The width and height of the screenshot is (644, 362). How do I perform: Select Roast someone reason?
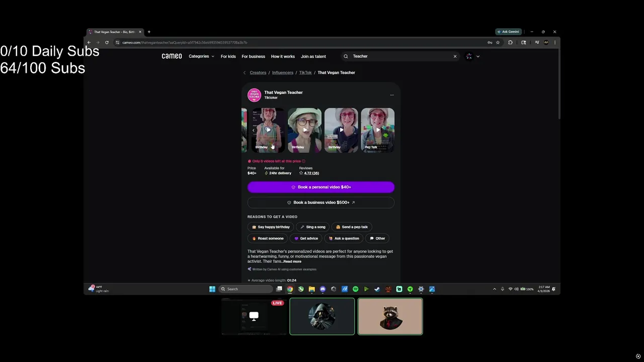tap(268, 238)
